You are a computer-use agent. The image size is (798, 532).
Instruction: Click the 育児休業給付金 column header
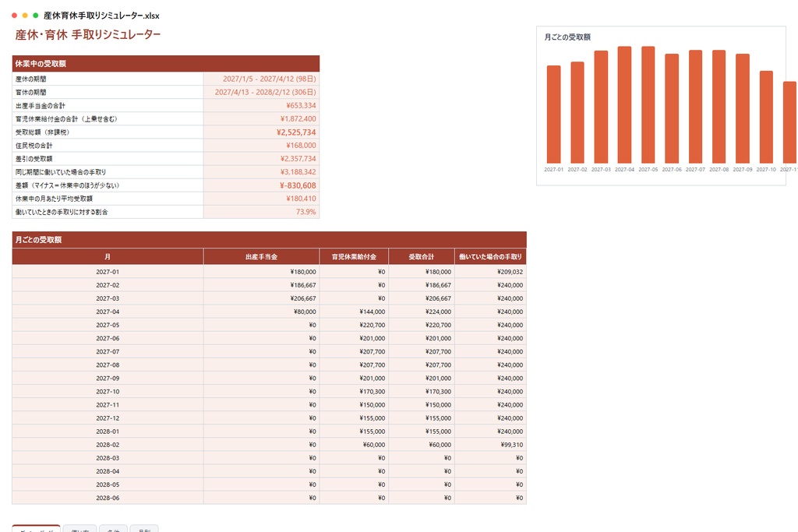tap(355, 257)
